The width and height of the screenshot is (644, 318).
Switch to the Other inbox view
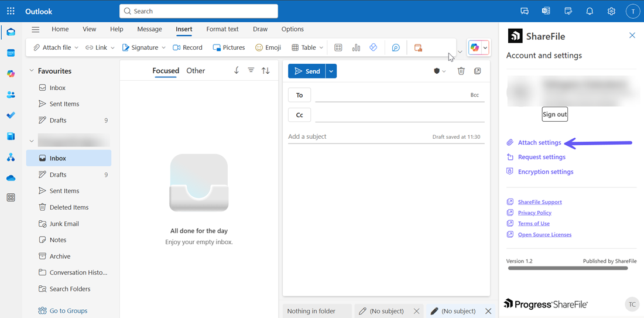196,71
